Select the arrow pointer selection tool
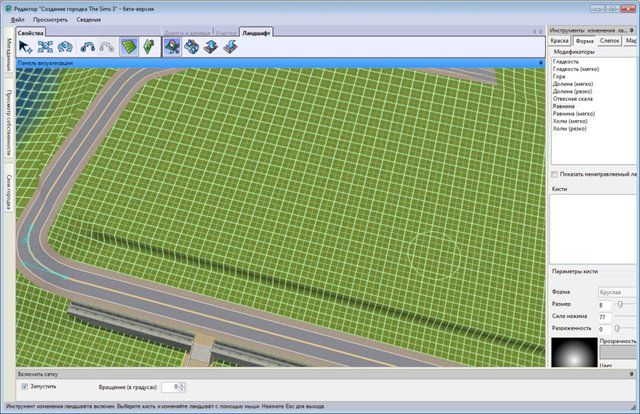640x414 pixels. (25, 46)
